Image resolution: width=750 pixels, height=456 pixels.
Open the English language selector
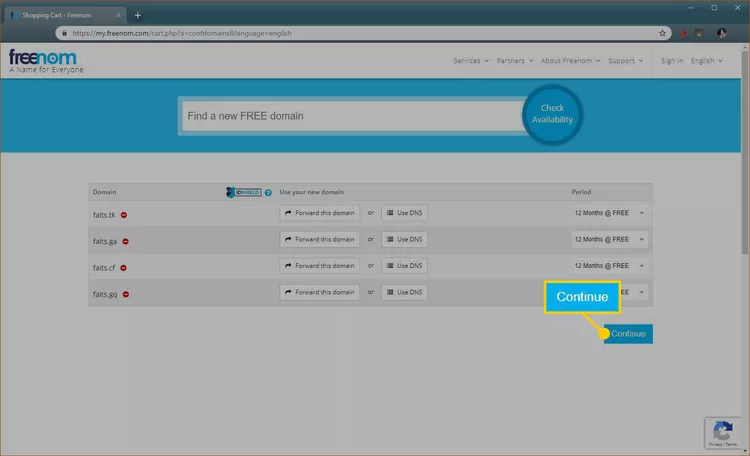click(706, 61)
